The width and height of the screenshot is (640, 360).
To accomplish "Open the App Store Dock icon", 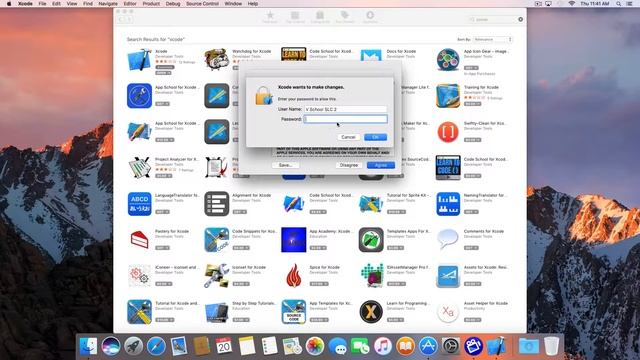I will [428, 346].
